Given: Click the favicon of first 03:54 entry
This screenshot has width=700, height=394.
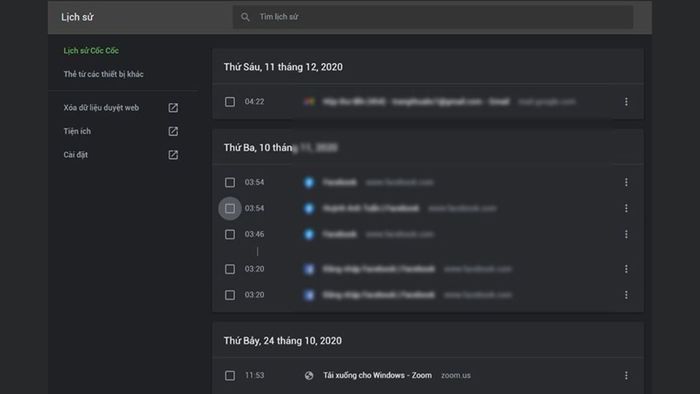Looking at the screenshot, I should coord(309,182).
